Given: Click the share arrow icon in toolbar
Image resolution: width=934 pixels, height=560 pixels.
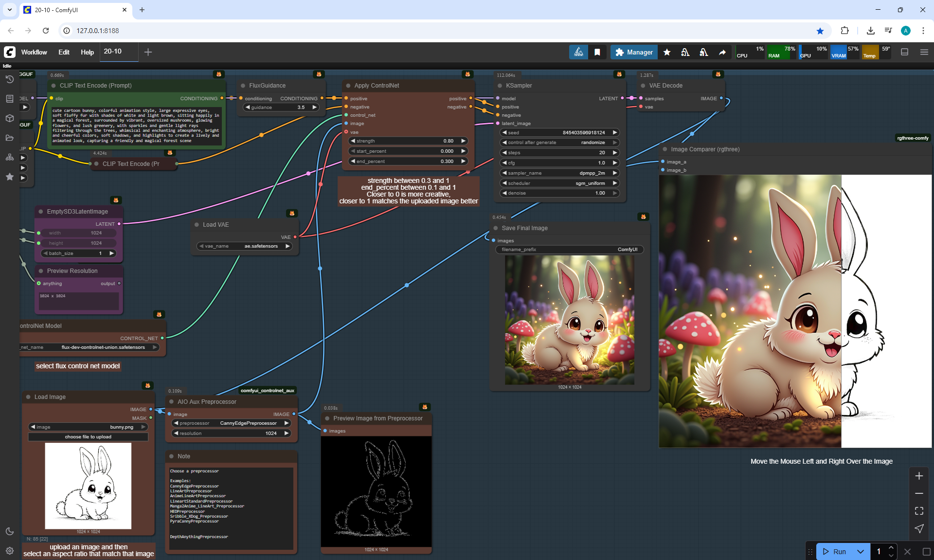Looking at the screenshot, I should (x=722, y=52).
